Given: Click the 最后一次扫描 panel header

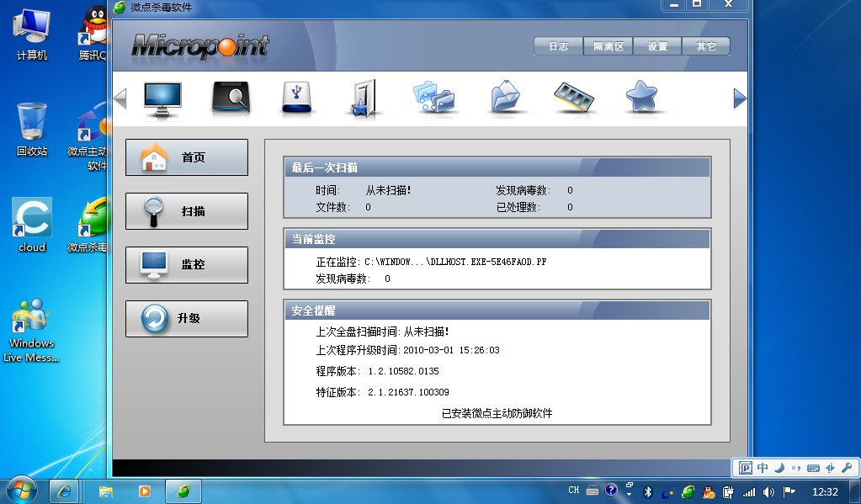Looking at the screenshot, I should (x=497, y=167).
